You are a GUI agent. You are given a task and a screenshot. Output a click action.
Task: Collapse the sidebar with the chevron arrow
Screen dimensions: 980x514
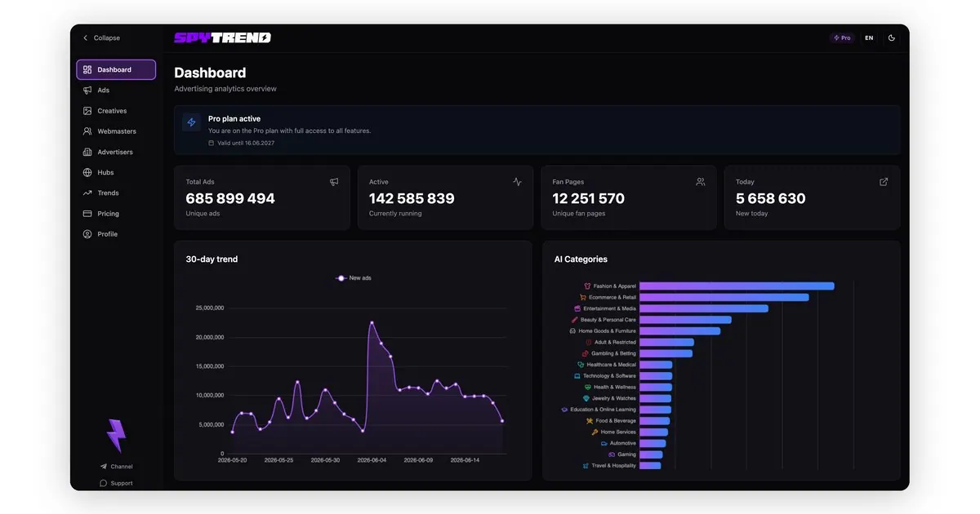pos(85,38)
